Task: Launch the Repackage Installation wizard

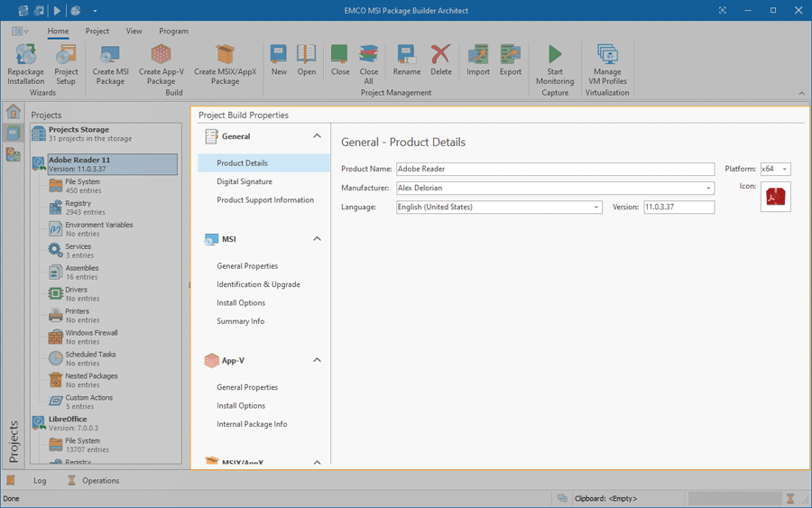Action: tap(25, 64)
